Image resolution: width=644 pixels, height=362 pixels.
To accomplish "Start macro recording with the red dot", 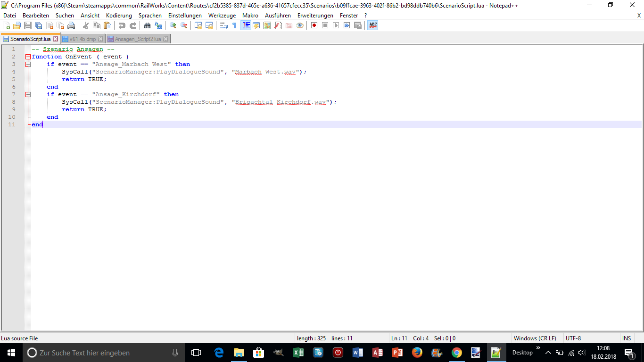I will (314, 25).
